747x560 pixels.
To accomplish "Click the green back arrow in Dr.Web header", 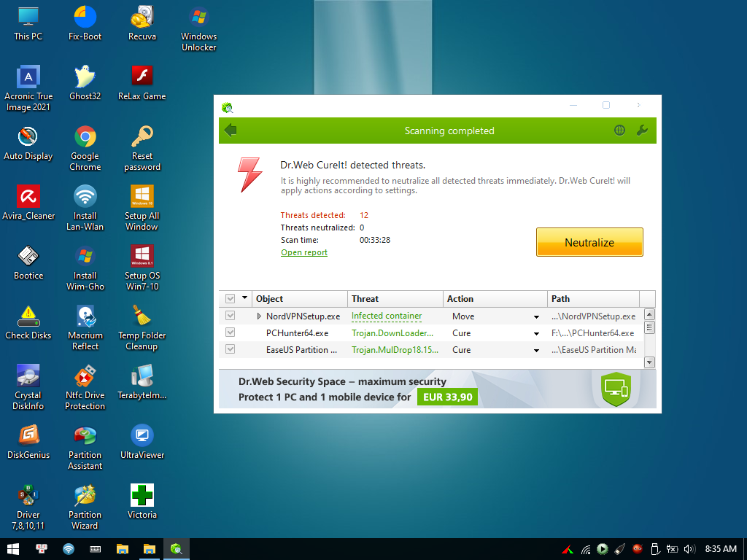I will 231,130.
